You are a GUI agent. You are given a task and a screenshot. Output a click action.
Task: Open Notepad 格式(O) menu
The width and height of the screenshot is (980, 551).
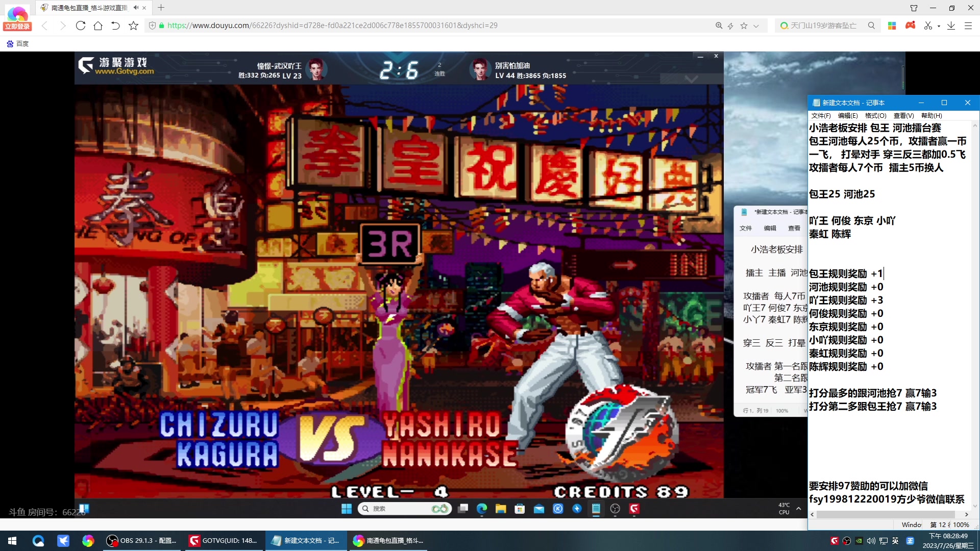pyautogui.click(x=875, y=116)
